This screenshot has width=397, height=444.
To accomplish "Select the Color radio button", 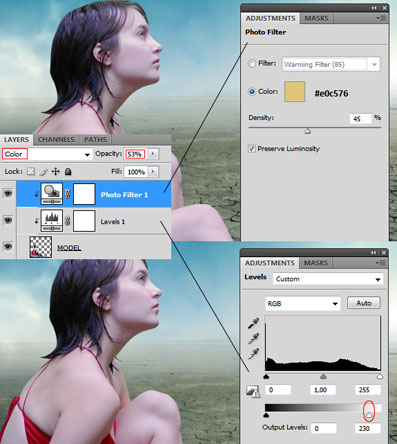I will point(252,92).
